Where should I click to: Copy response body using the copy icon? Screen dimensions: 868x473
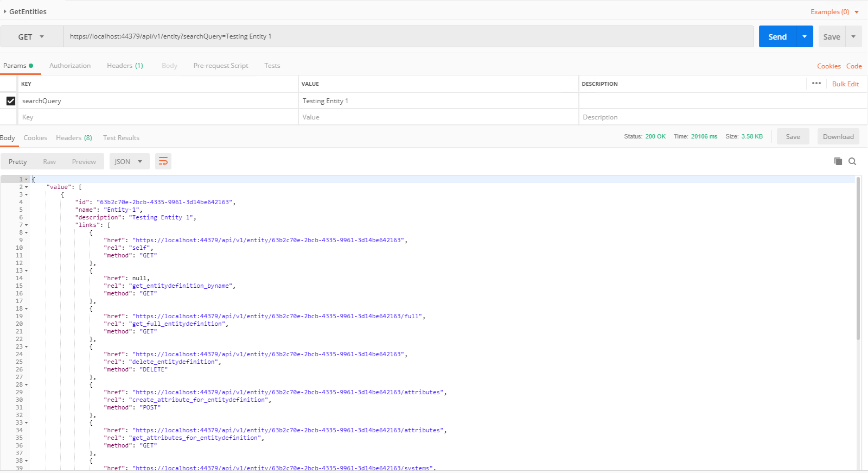(838, 161)
